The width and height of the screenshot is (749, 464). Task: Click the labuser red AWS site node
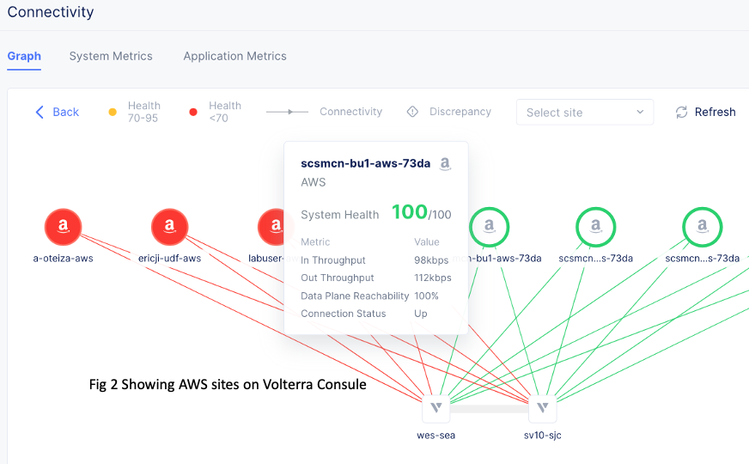pyautogui.click(x=273, y=227)
